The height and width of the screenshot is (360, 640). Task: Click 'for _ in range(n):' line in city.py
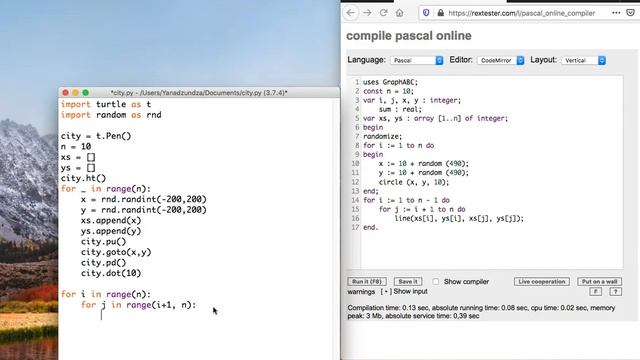click(106, 189)
